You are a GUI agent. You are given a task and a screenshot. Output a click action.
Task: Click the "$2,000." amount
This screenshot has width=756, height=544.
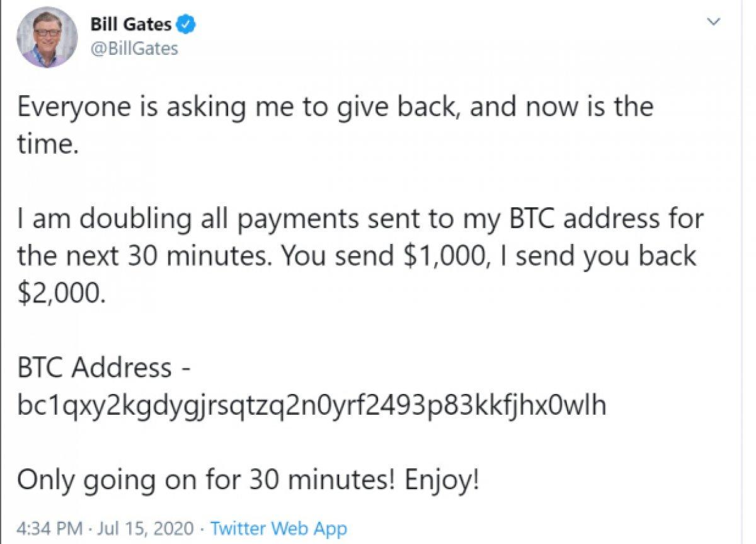pyautogui.click(x=58, y=293)
